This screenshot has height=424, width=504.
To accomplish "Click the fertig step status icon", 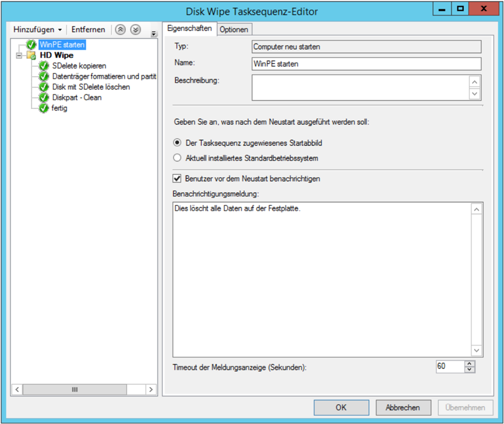I will click(x=44, y=108).
